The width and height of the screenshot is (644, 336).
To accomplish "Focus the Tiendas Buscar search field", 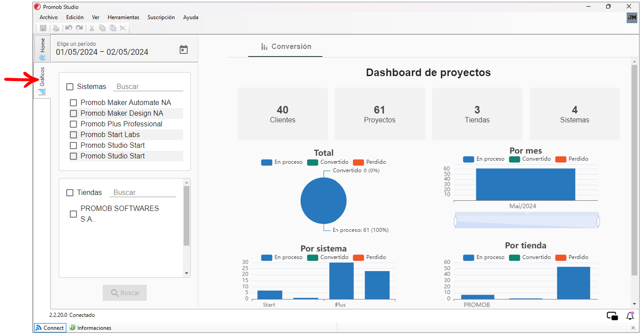I will click(x=143, y=193).
